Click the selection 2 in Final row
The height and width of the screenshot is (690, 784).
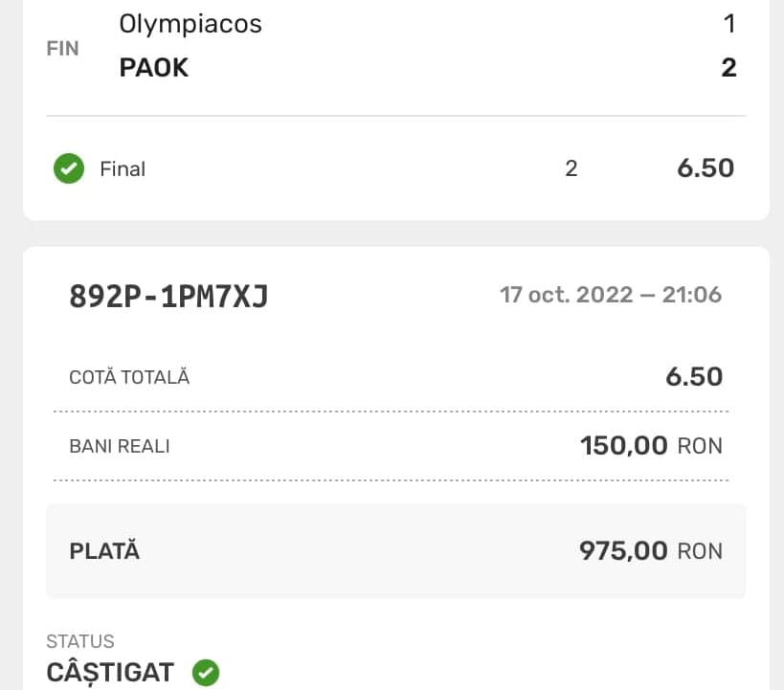571,169
